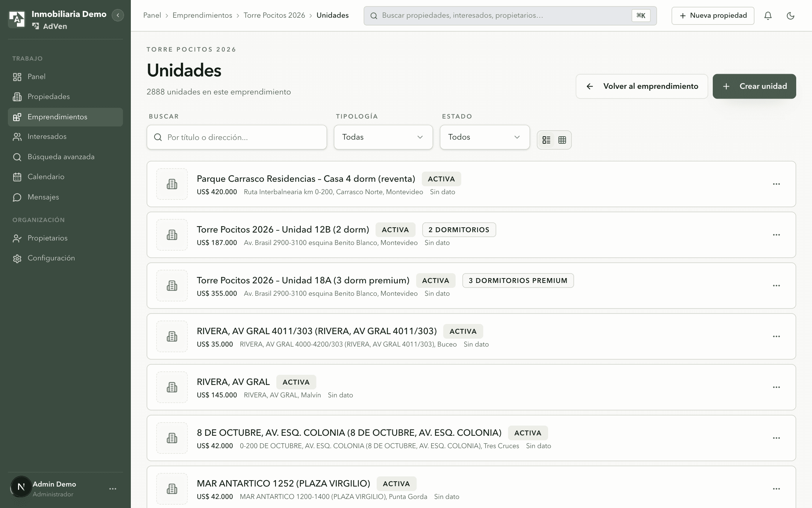812x508 pixels.
Task: Open options menu for Unidad 12B
Action: [776, 235]
